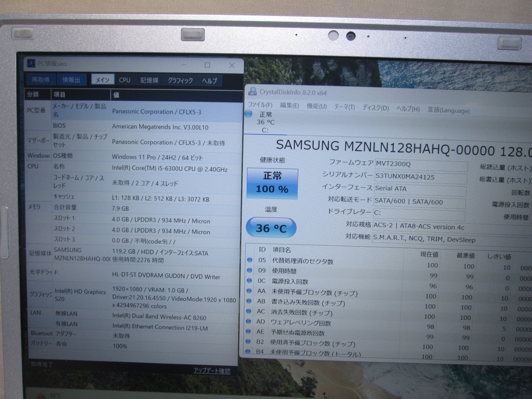Click the HL-DT-ST DVDRAM GUD0N value
Image resolution: width=532 pixels, height=399 pixels.
pyautogui.click(x=166, y=276)
